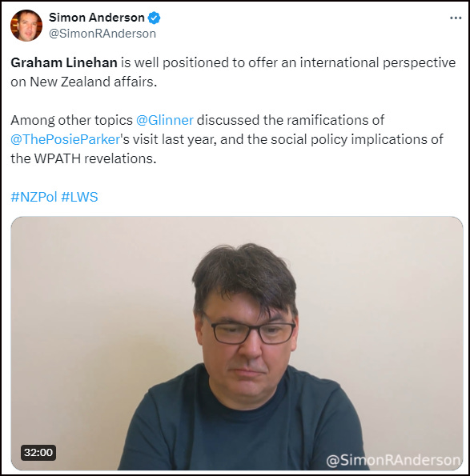Click the @SimonRAnderson watermark in the video
This screenshot has height=476, width=470.
[x=393, y=460]
